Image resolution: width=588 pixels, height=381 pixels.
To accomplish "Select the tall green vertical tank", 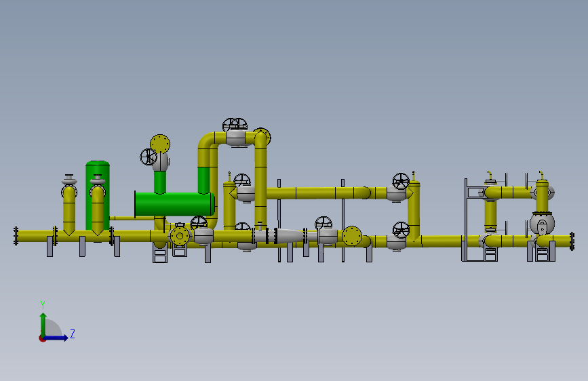I will pos(98,195).
